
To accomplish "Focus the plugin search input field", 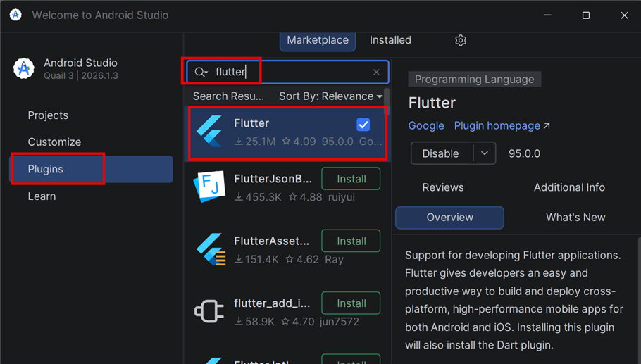I will (x=287, y=73).
